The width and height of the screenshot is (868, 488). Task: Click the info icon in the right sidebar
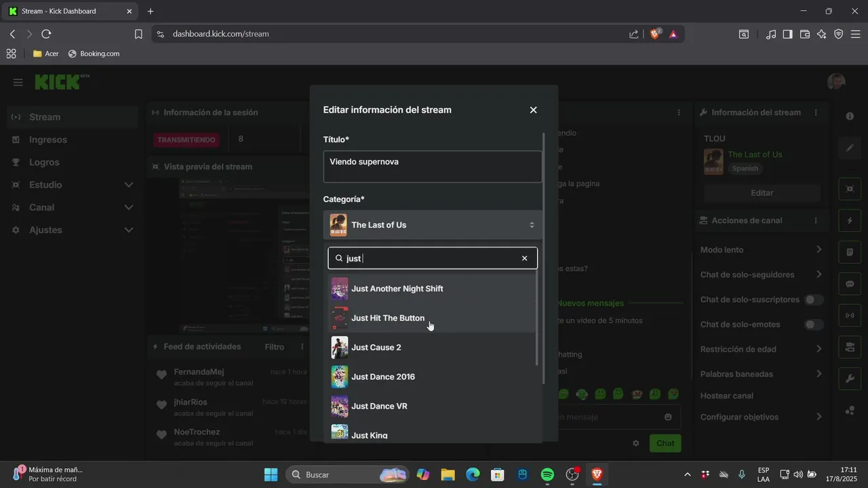[x=850, y=117]
